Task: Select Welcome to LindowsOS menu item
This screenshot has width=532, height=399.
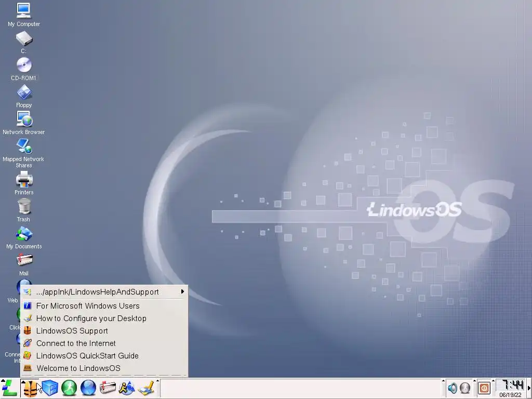Action: 104,368
